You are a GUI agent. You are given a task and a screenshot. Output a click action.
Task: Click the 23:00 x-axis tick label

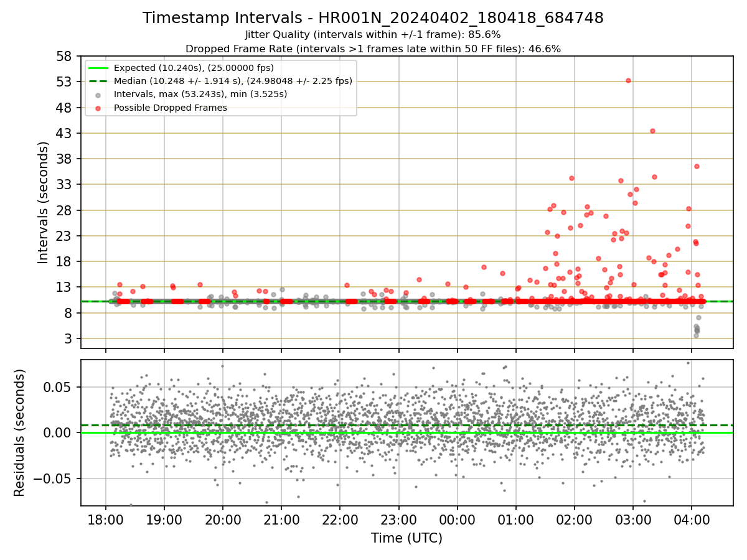point(398,519)
